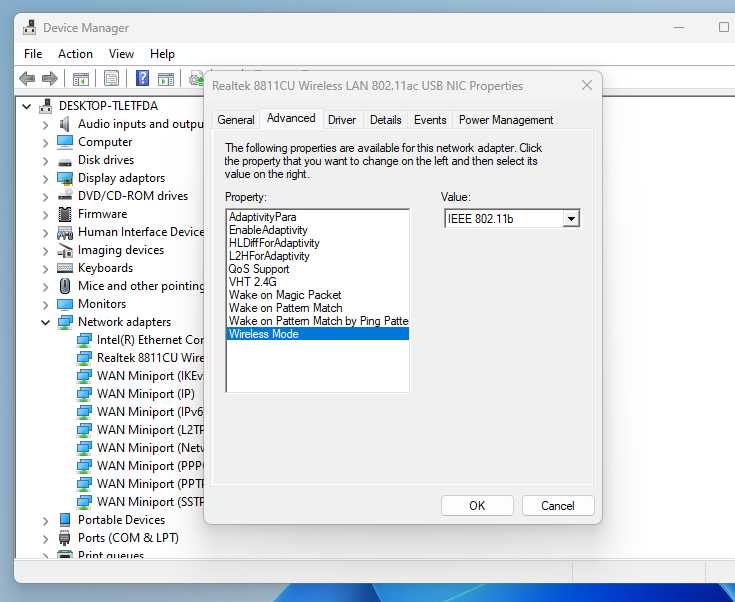Click the Firmware chip icon
Image resolution: width=735 pixels, height=602 pixels.
[x=65, y=214]
